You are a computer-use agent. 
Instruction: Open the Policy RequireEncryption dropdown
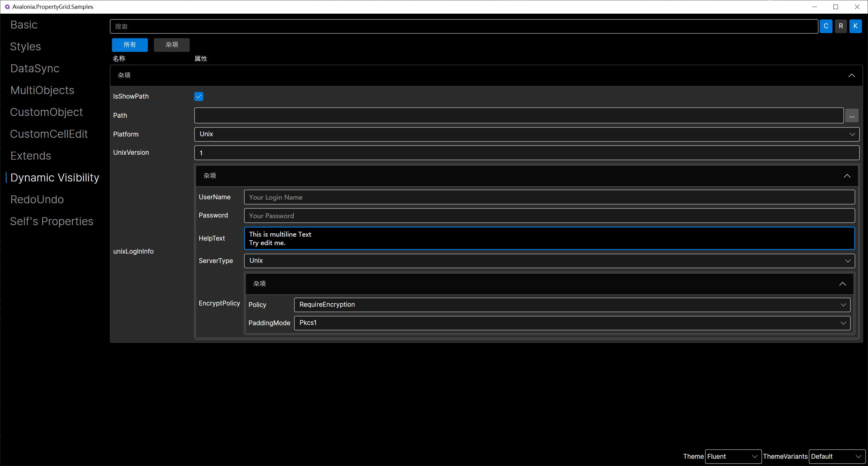[x=572, y=305]
